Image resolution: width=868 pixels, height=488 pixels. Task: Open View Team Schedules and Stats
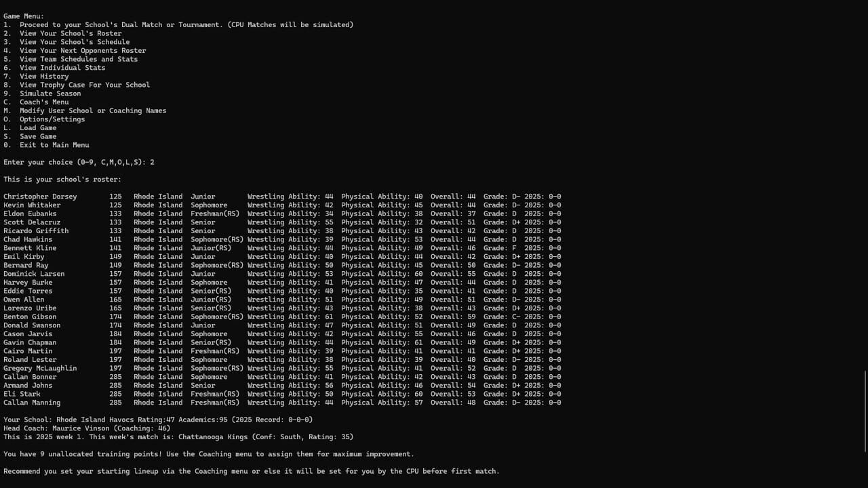click(79, 59)
